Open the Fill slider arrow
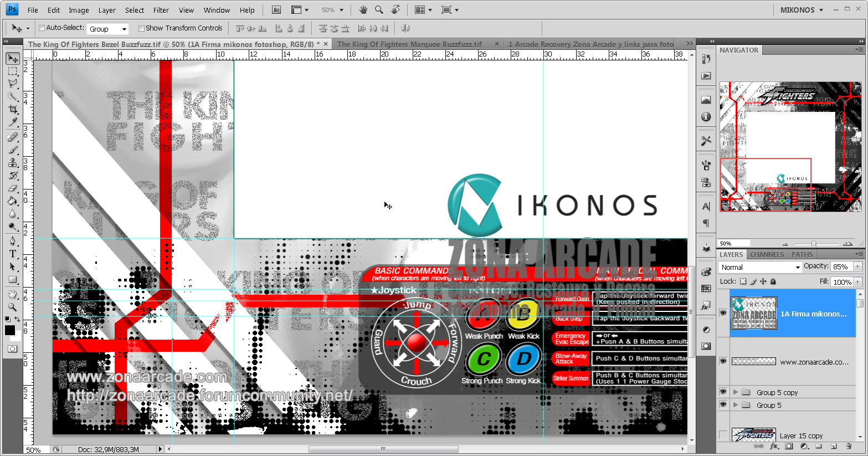Image resolution: width=868 pixels, height=456 pixels. pyautogui.click(x=857, y=281)
